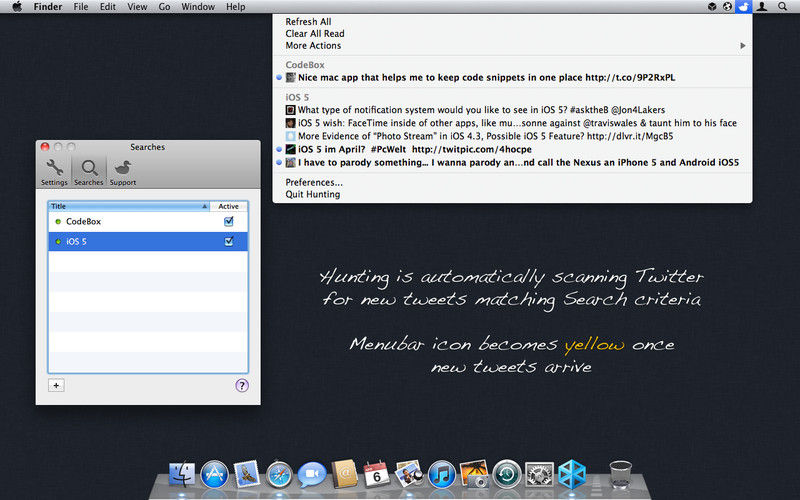Viewport: 800px width, 500px height.
Task: Click unread dot beside parody tweet
Action: (x=279, y=163)
